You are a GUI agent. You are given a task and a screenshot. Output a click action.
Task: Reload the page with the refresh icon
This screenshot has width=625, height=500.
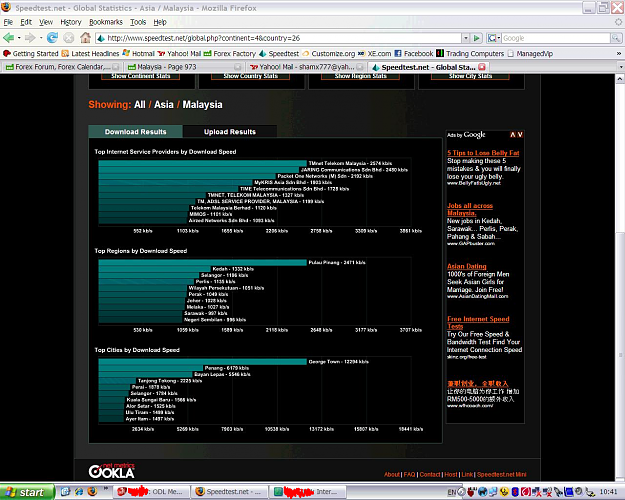pyautogui.click(x=52, y=38)
